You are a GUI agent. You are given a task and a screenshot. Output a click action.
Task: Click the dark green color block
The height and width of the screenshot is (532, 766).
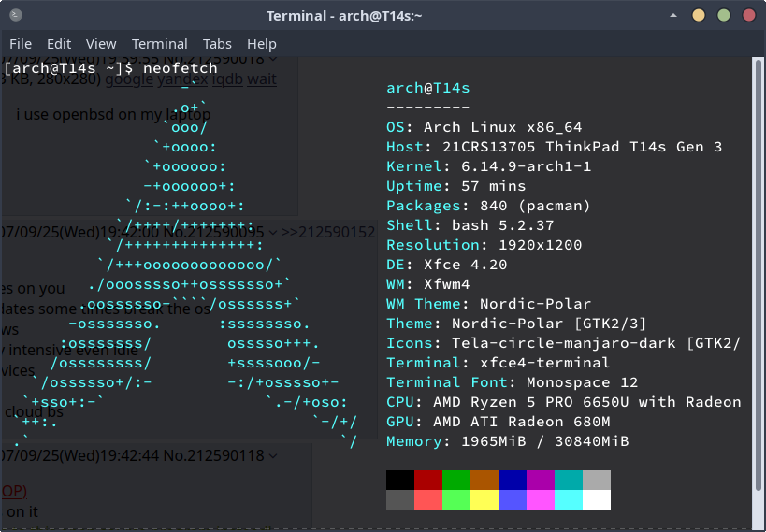tap(456, 480)
